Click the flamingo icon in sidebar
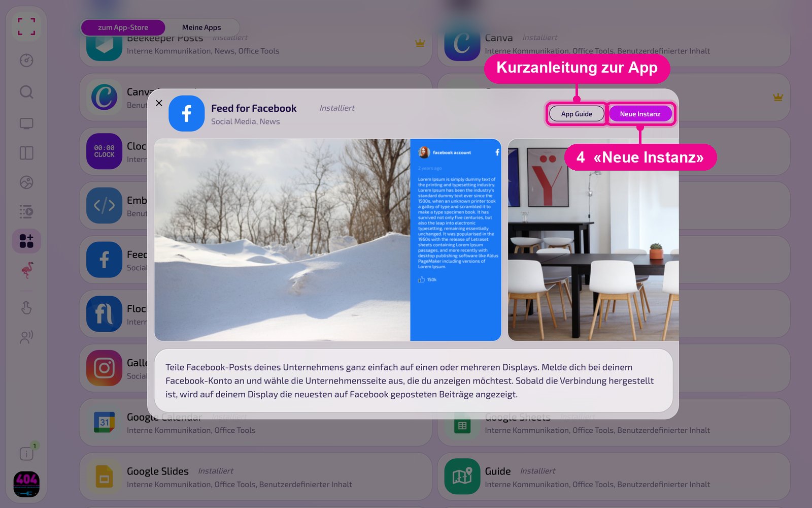 pyautogui.click(x=27, y=270)
